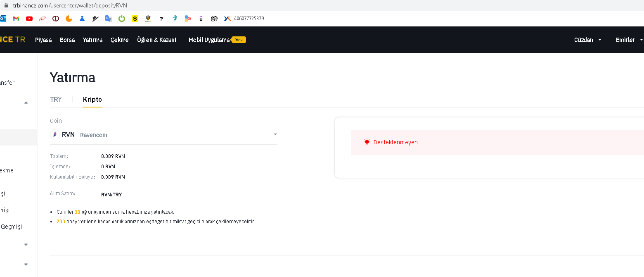Click the Binance TR logo
Screen dimensions: 644x277
12,40
